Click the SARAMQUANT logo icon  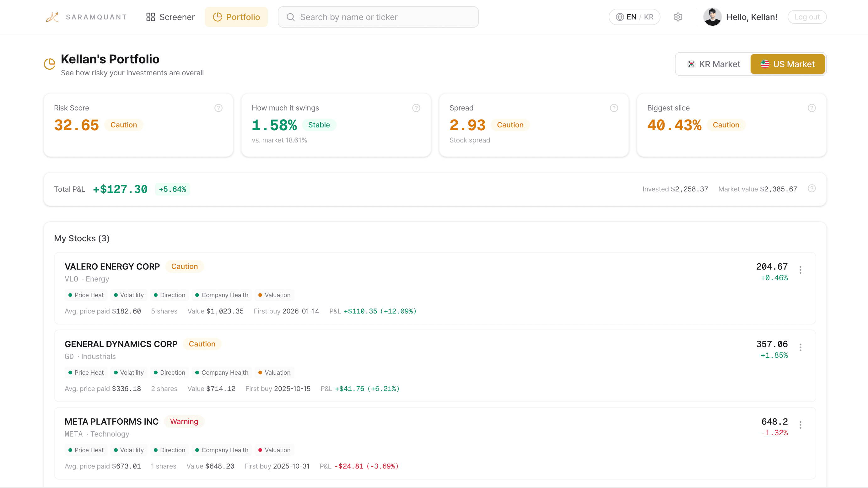point(52,17)
